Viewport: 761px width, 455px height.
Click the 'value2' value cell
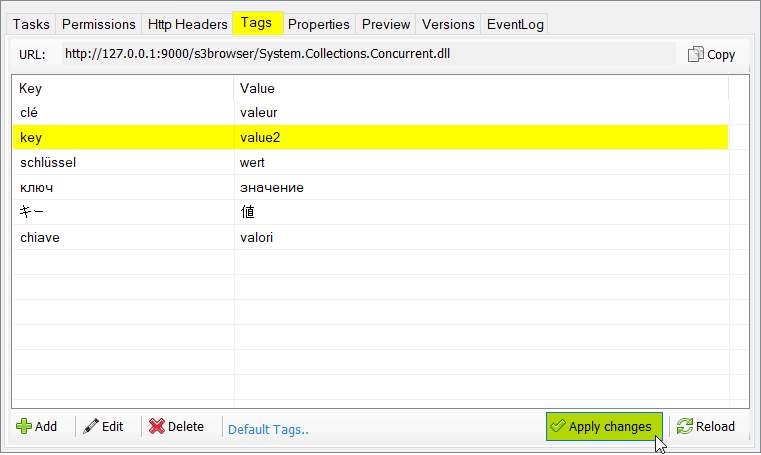[481, 137]
